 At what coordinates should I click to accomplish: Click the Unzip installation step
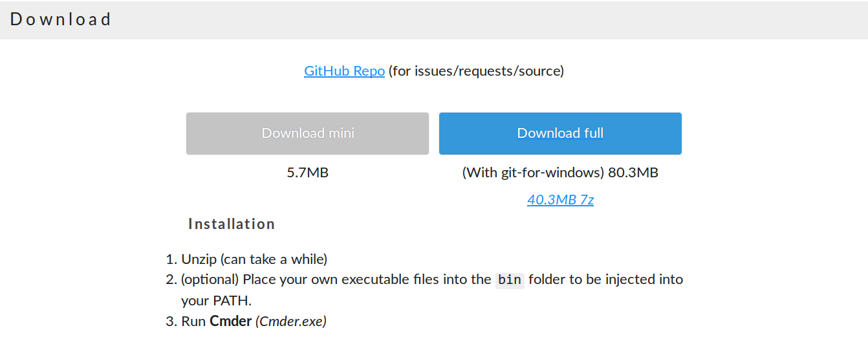(x=254, y=259)
